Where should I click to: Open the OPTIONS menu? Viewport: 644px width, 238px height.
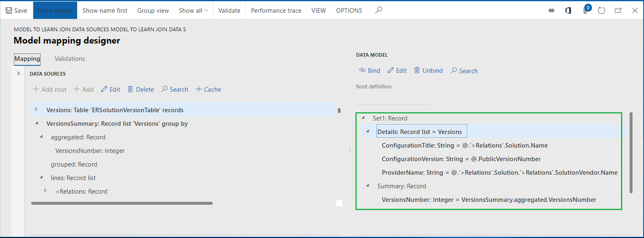349,11
